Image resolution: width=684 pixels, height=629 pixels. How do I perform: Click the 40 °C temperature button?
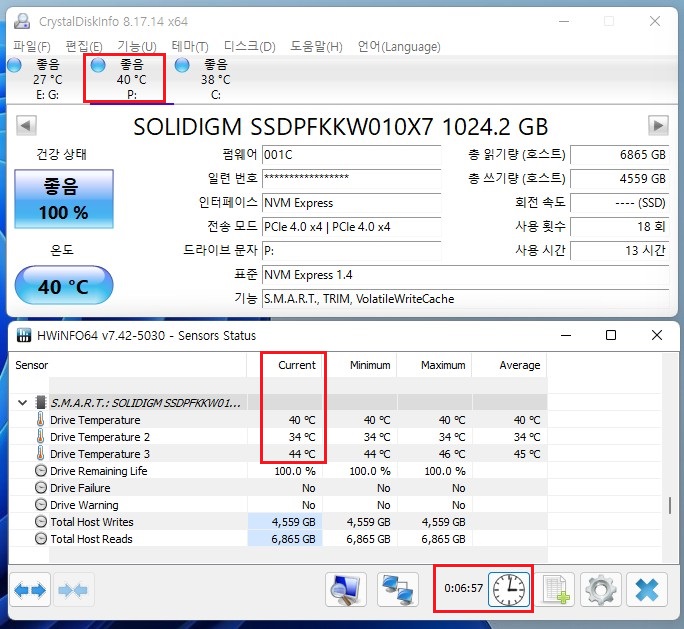64,285
